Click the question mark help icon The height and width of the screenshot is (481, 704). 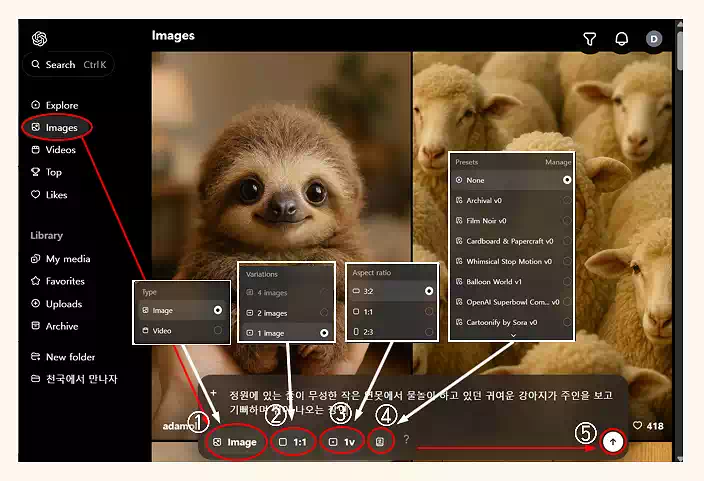(x=406, y=441)
